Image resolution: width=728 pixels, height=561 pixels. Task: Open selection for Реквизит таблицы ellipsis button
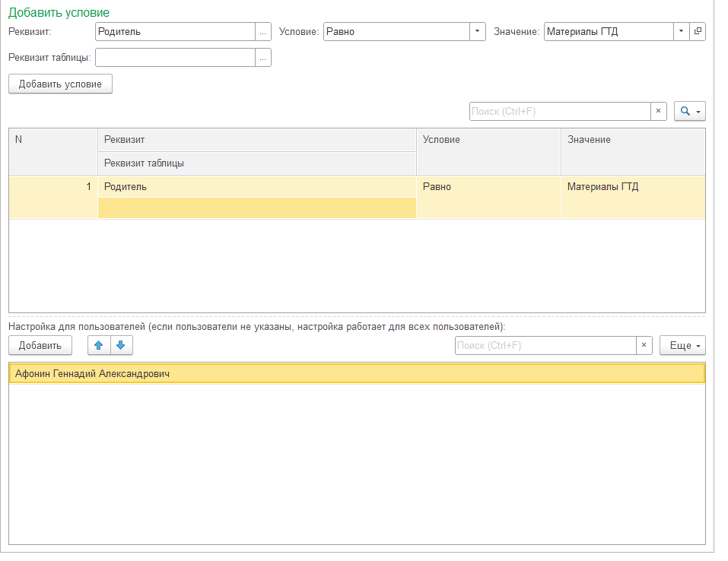click(262, 58)
